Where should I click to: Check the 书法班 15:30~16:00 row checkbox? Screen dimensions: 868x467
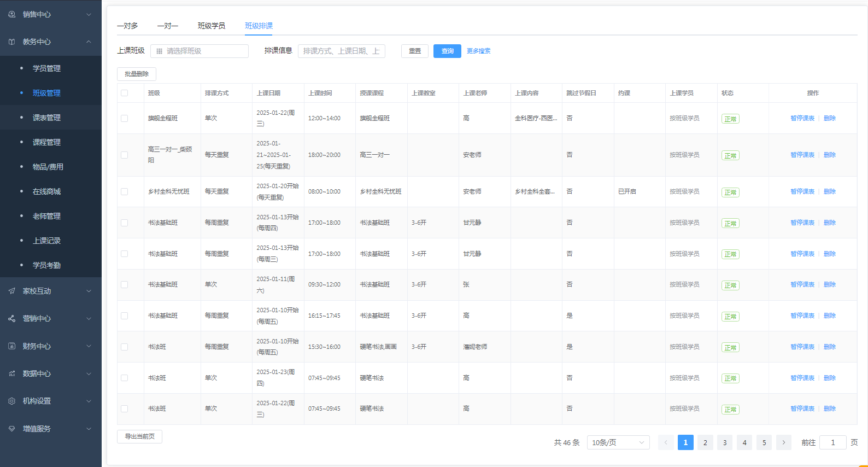(x=125, y=347)
